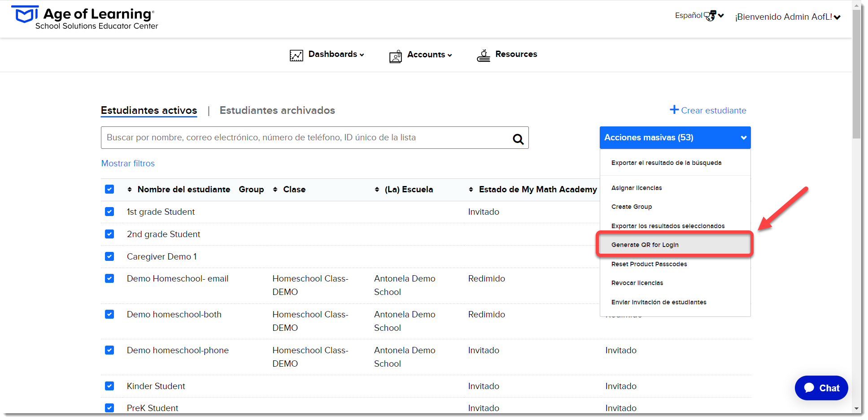
Task: Click the search magnifier icon
Action: [518, 139]
